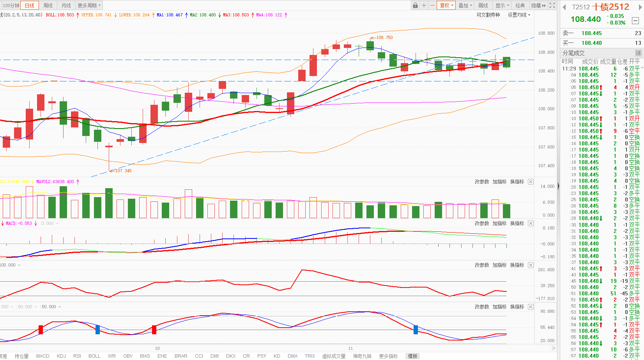Select the OBV indicator tab
This screenshot has height=360, width=644.
[x=128, y=356]
